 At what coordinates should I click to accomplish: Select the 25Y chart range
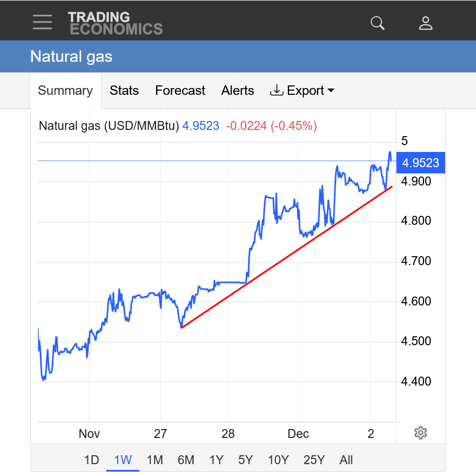[314, 460]
